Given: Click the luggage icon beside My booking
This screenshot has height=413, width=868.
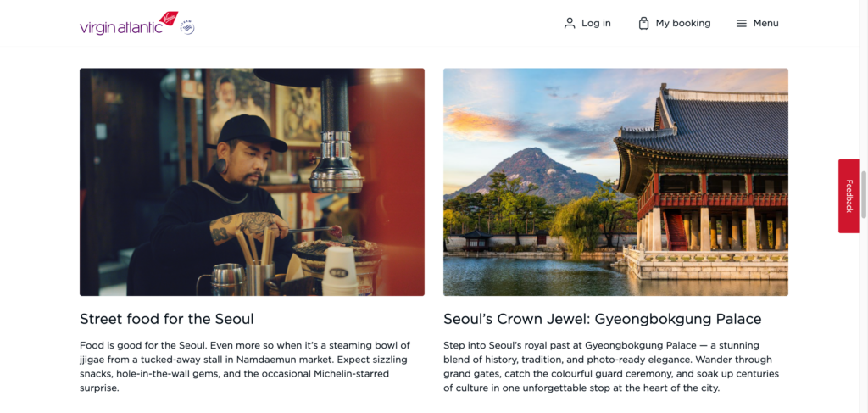Looking at the screenshot, I should click(x=643, y=23).
